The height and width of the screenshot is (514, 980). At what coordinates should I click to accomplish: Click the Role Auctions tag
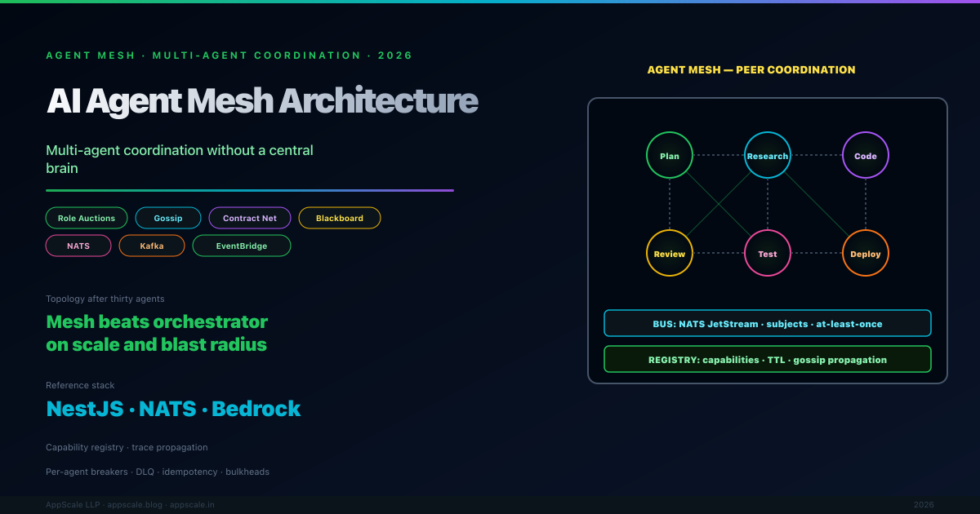point(87,218)
